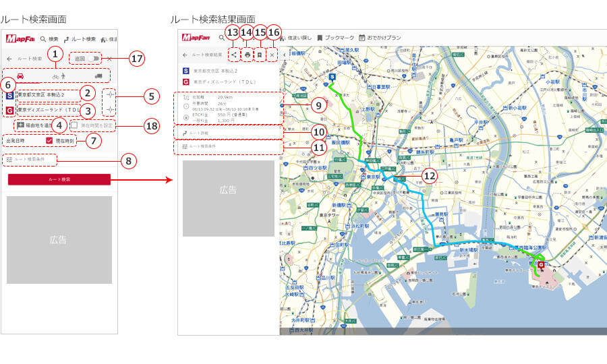Close the route search result panel
The height and width of the screenshot is (364, 607).
coord(272,55)
